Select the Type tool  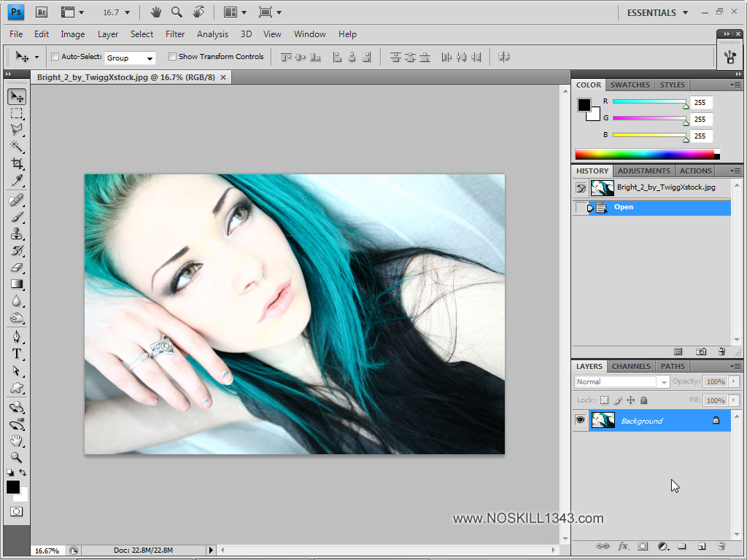[17, 354]
